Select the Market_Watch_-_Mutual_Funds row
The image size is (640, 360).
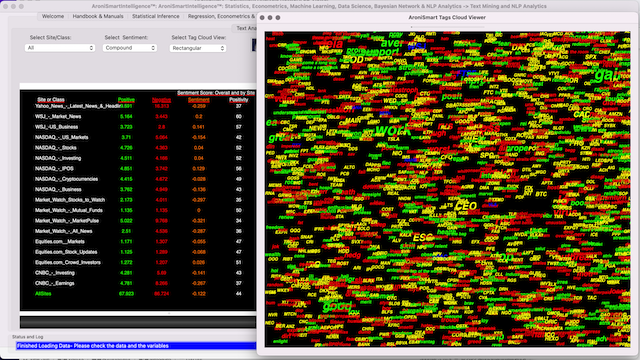138,210
